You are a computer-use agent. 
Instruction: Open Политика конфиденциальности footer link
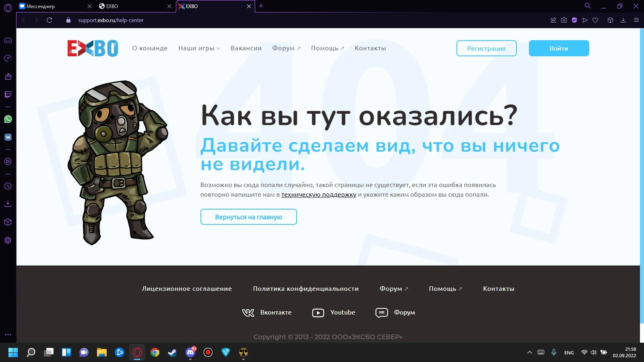point(305,289)
